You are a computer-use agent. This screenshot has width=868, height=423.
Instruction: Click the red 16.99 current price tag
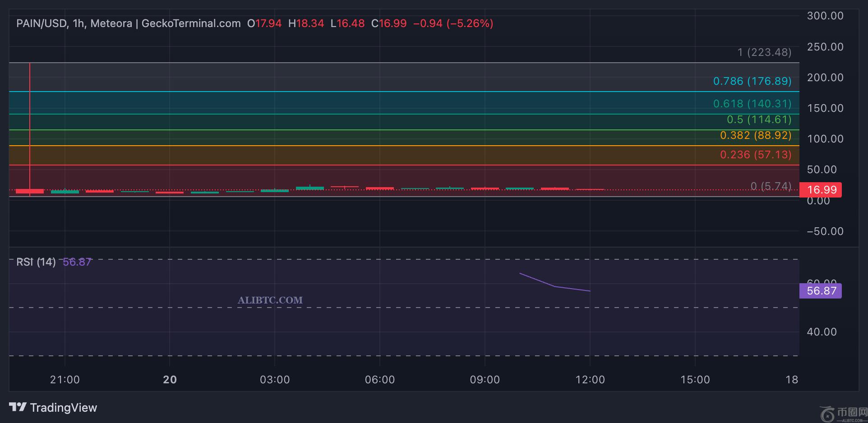coord(821,190)
